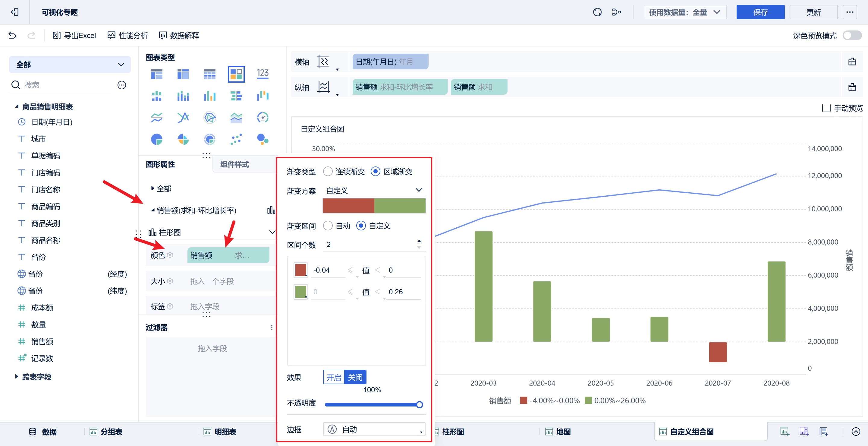Switch to the component style tab

[x=234, y=164]
